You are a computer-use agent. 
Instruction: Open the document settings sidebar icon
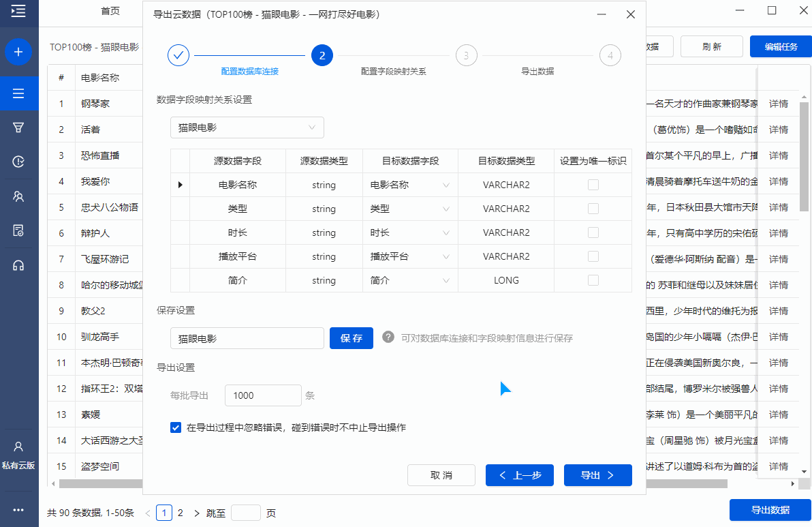coord(18,230)
